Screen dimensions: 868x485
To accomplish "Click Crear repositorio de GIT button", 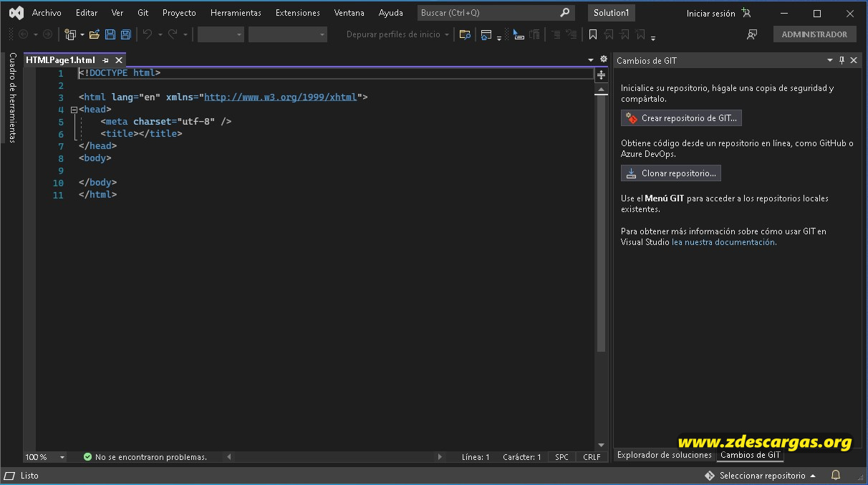I will 681,118.
